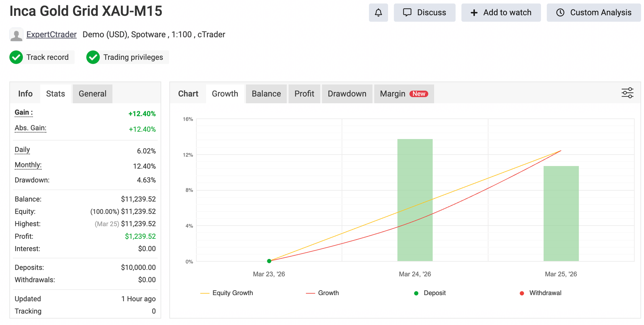The width and height of the screenshot is (644, 325).
Task: Open the ExpertCtrader profile link
Action: [52, 34]
